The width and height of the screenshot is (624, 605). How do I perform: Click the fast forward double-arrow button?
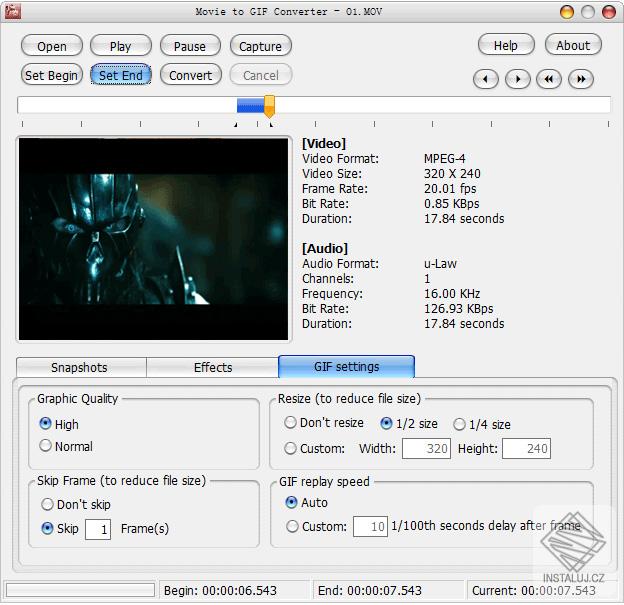pyautogui.click(x=581, y=79)
